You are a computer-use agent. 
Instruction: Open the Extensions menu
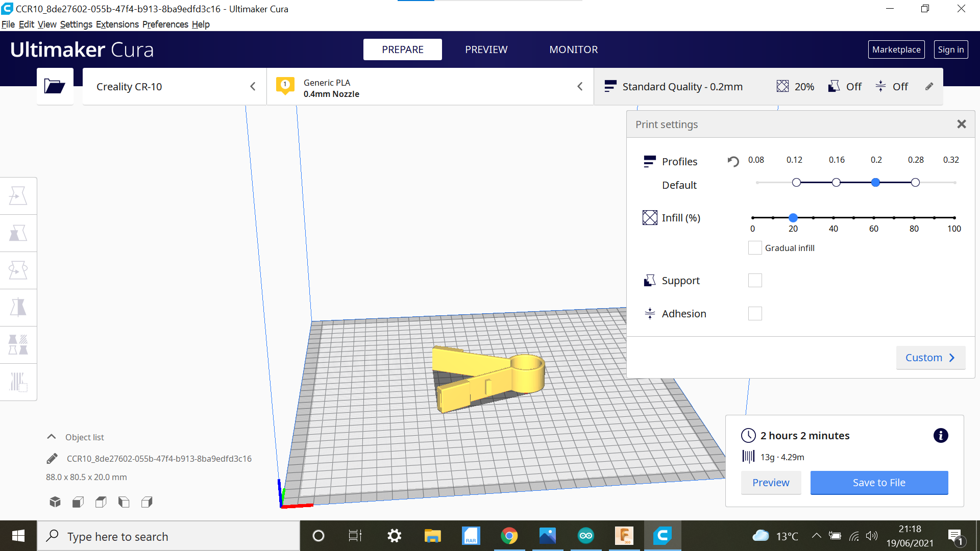(117, 24)
